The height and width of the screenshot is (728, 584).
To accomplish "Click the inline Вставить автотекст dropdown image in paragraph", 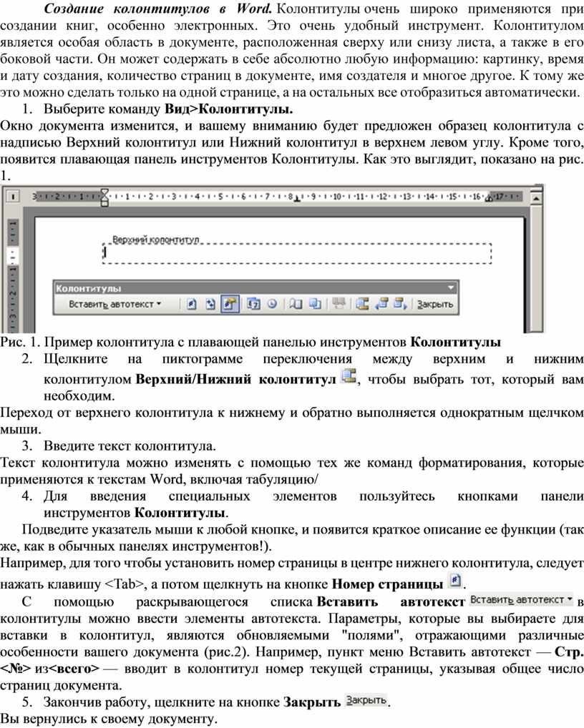I will point(522,598).
